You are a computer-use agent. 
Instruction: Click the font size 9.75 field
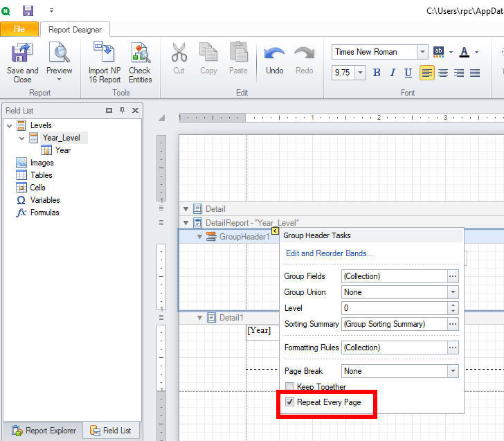click(343, 73)
